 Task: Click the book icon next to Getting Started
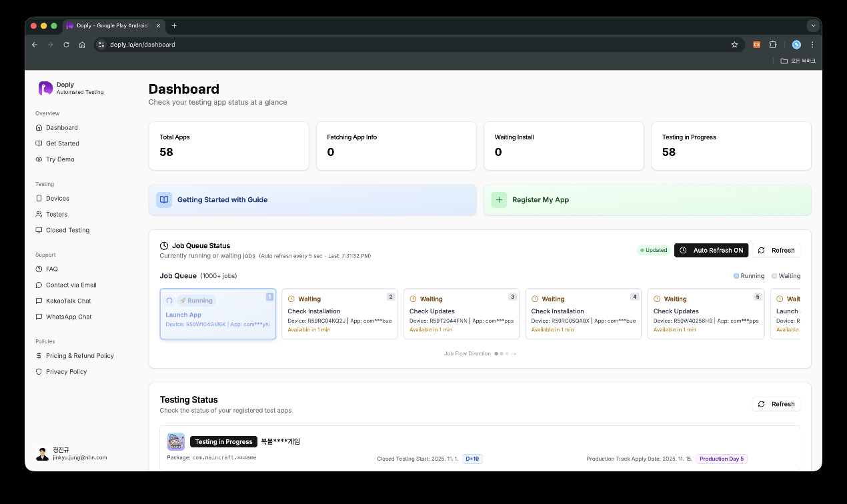[x=164, y=199]
